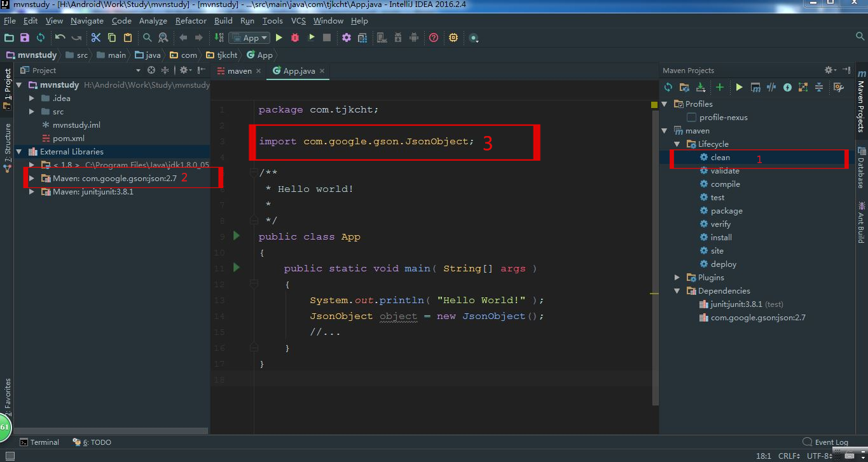
Task: Open the Terminal tool window button
Action: [x=39, y=442]
